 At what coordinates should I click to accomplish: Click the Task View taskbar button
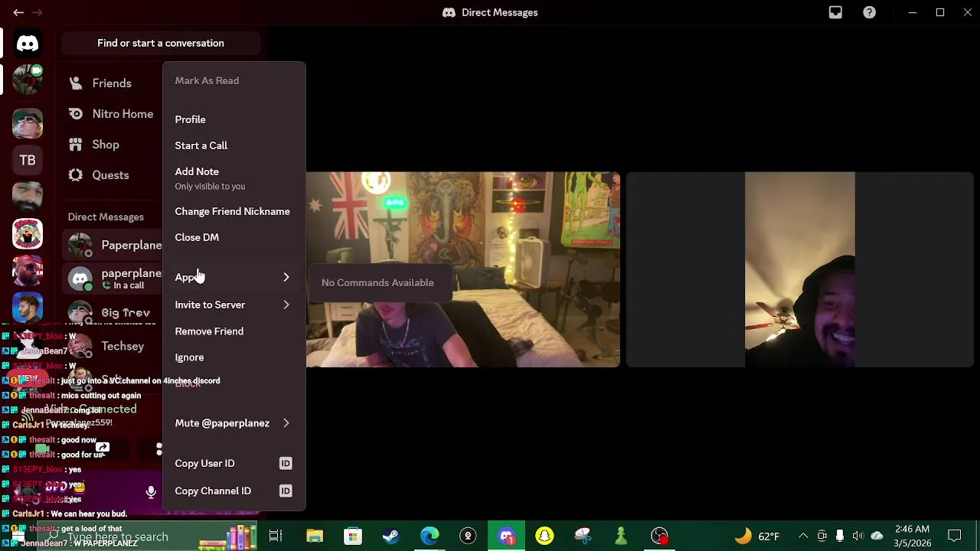click(276, 536)
